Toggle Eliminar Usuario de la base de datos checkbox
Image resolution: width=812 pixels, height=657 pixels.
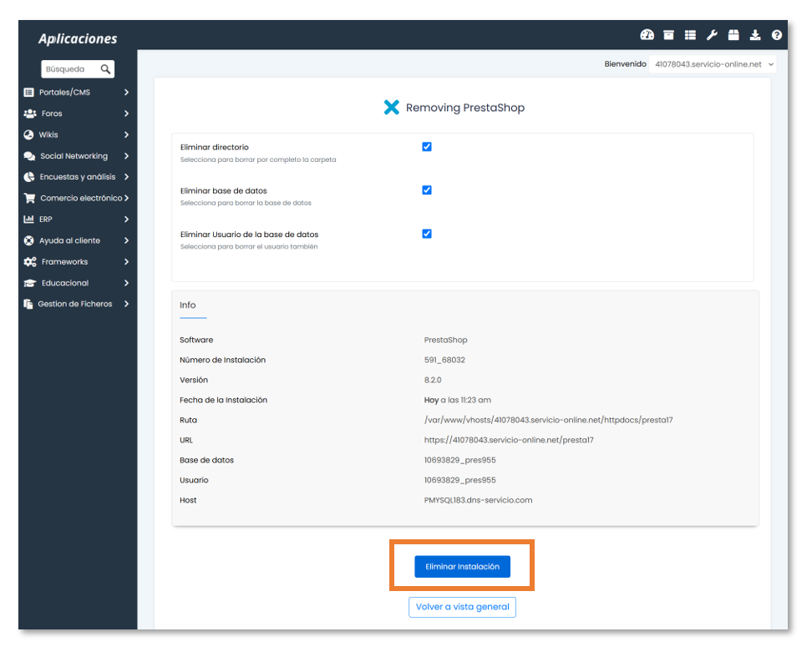tap(427, 234)
